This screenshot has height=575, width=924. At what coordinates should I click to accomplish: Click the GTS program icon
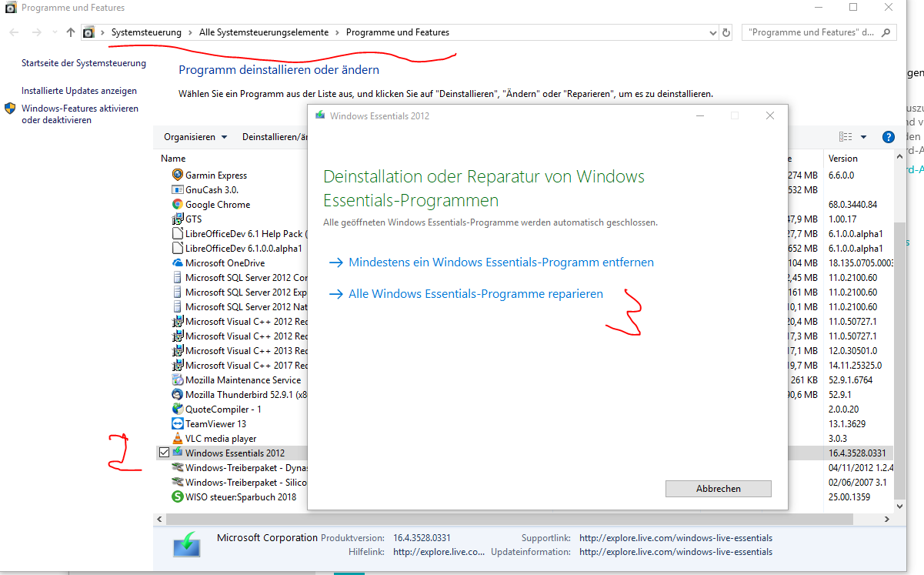[x=178, y=219]
